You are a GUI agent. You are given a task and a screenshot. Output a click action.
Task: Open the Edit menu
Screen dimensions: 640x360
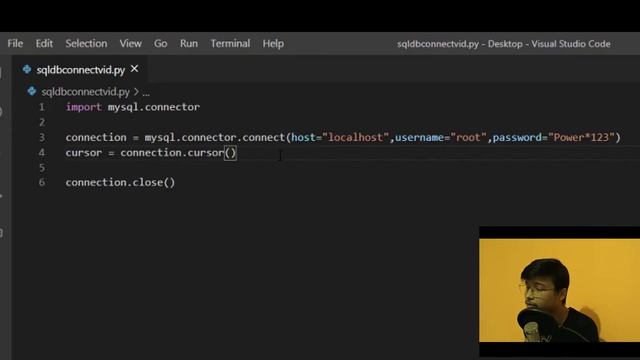[x=44, y=43]
